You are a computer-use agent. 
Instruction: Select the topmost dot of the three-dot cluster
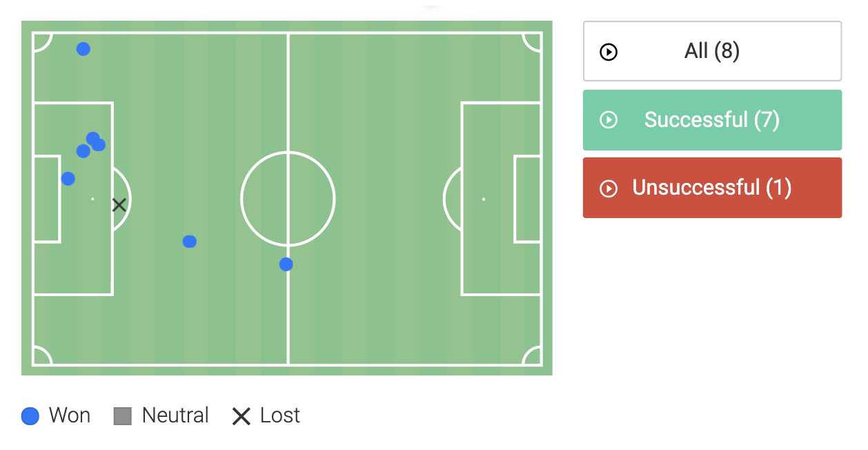coord(92,138)
